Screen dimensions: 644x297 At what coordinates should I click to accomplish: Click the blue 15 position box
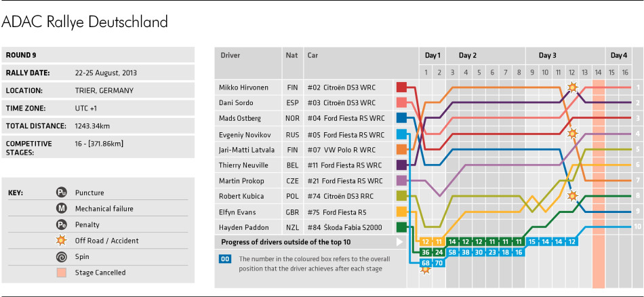pyautogui.click(x=532, y=241)
